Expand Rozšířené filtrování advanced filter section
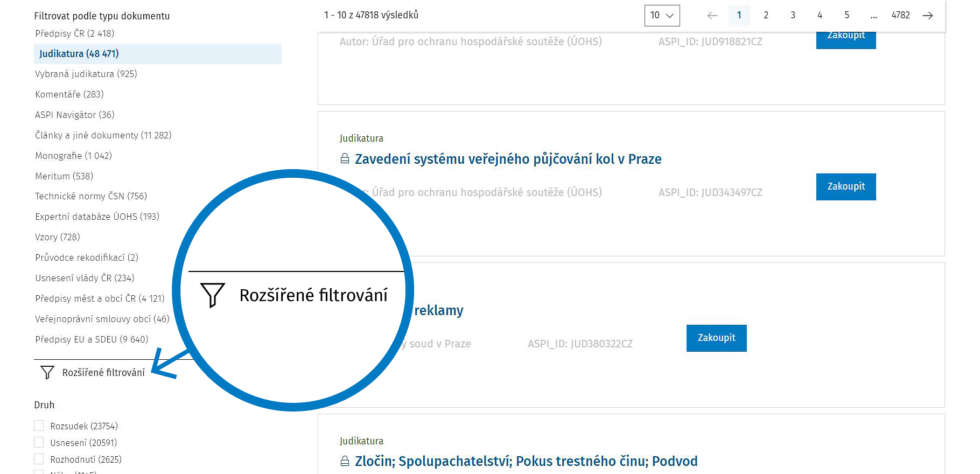Screen dimensions: 980x474 [103, 373]
